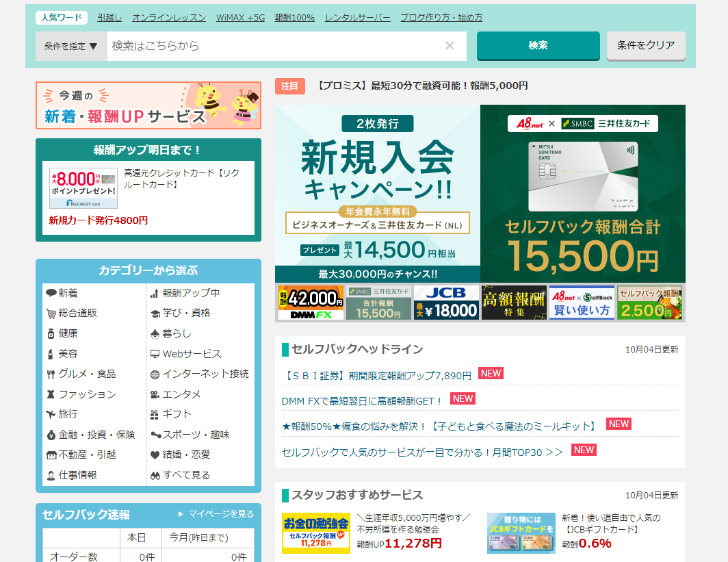Open the JCBギフトカード service thumbnail
The height and width of the screenshot is (562, 728).
coord(521,533)
